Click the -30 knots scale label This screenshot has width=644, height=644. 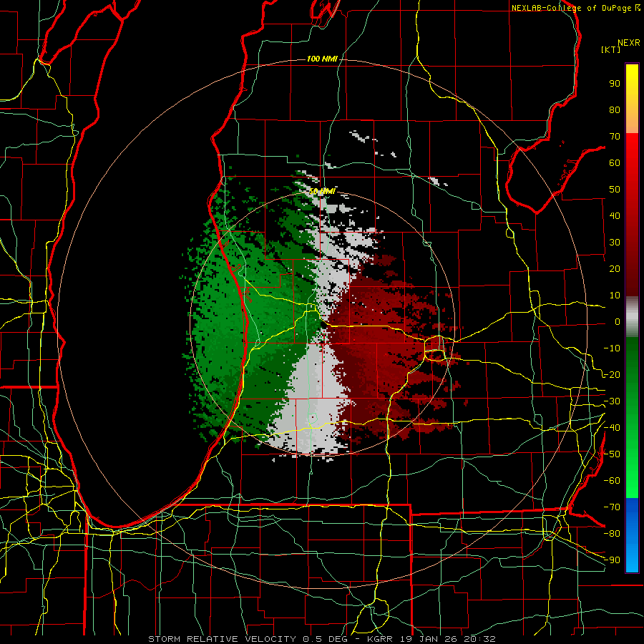(x=612, y=401)
